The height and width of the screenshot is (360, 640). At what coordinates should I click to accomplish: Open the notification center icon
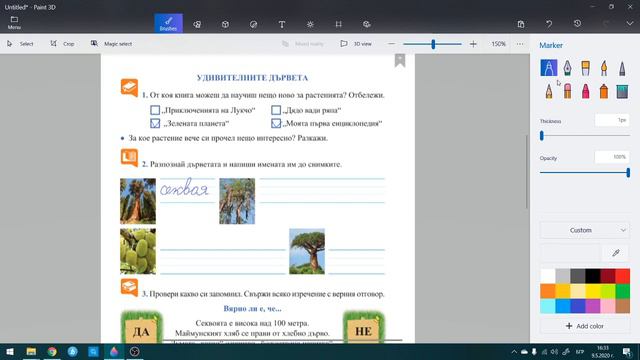click(627, 351)
